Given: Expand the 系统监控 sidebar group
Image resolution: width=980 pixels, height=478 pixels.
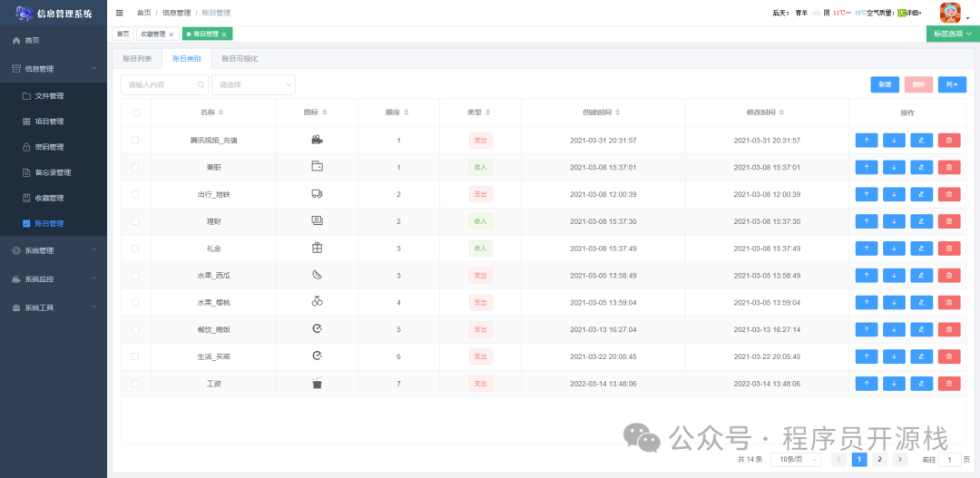Looking at the screenshot, I should (54, 279).
